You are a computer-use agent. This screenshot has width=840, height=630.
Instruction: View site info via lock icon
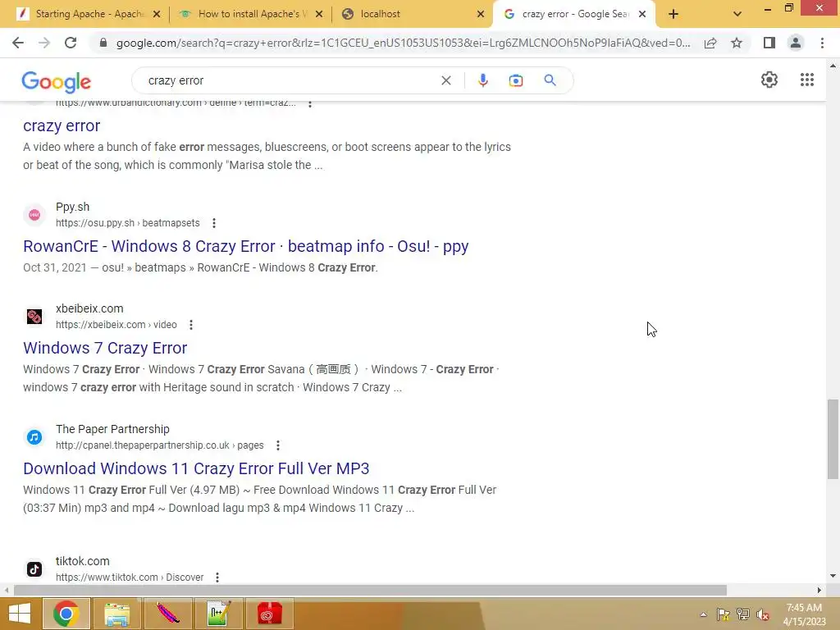pos(103,43)
